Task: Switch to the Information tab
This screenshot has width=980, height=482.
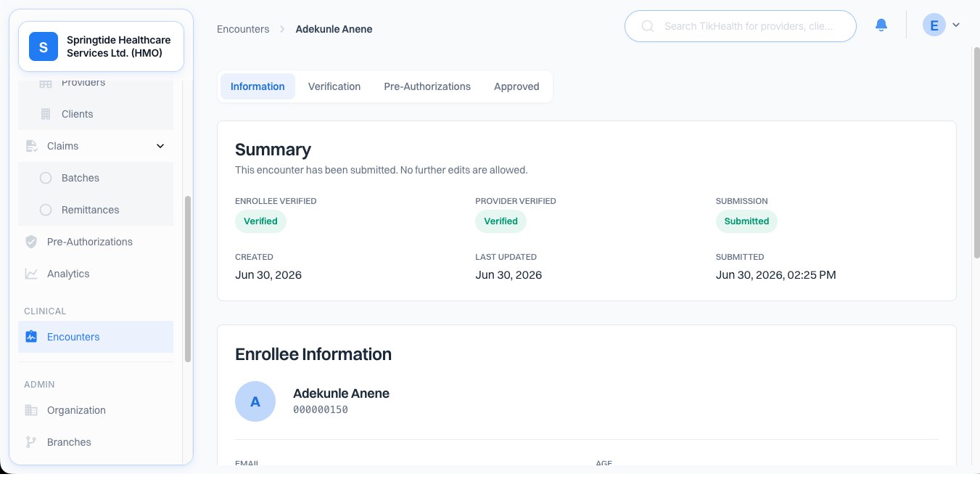Action: 258,86
